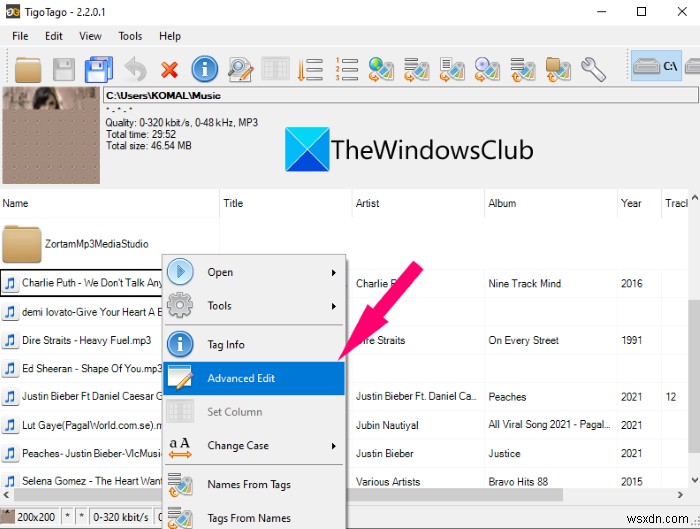The image size is (700, 529).
Task: Click the horizontal scrollbar left arrow
Action: [6, 495]
